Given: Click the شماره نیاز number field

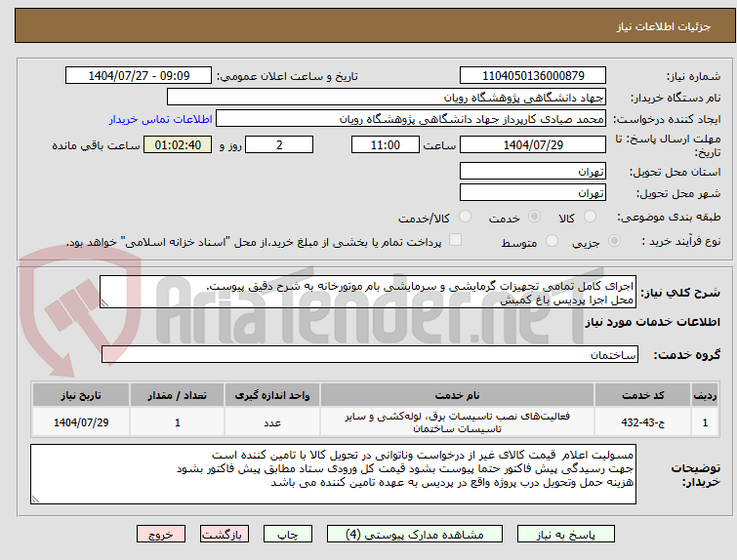Looking at the screenshot, I should [533, 76].
